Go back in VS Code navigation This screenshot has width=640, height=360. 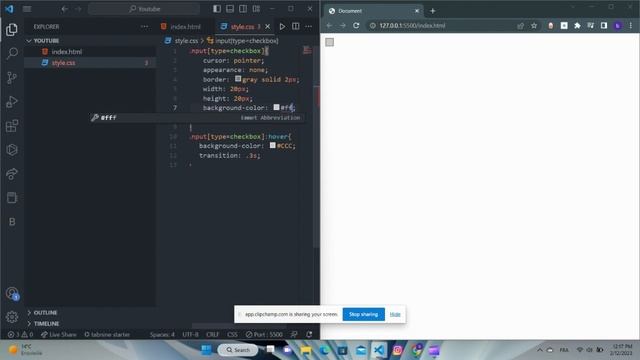pos(64,9)
